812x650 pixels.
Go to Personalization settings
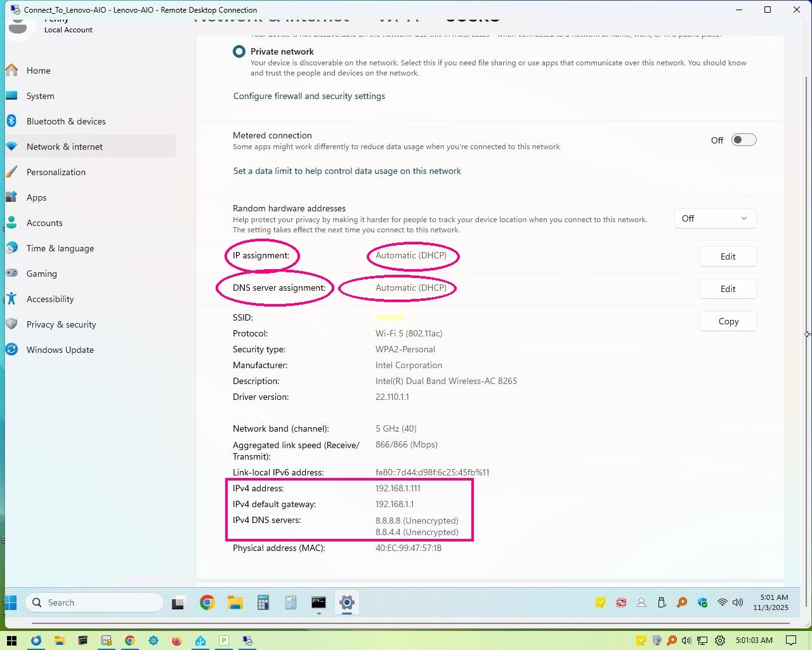click(56, 172)
